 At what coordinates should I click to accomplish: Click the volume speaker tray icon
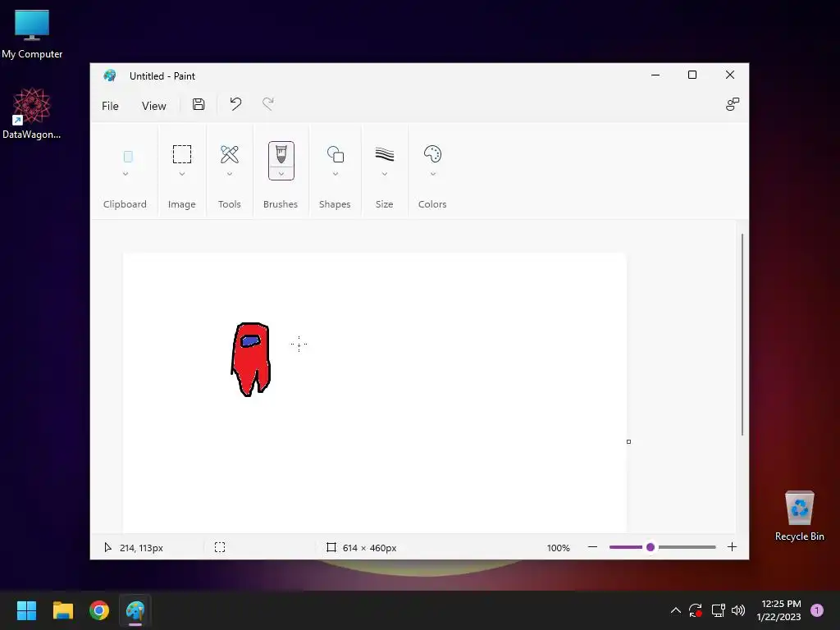click(738, 610)
